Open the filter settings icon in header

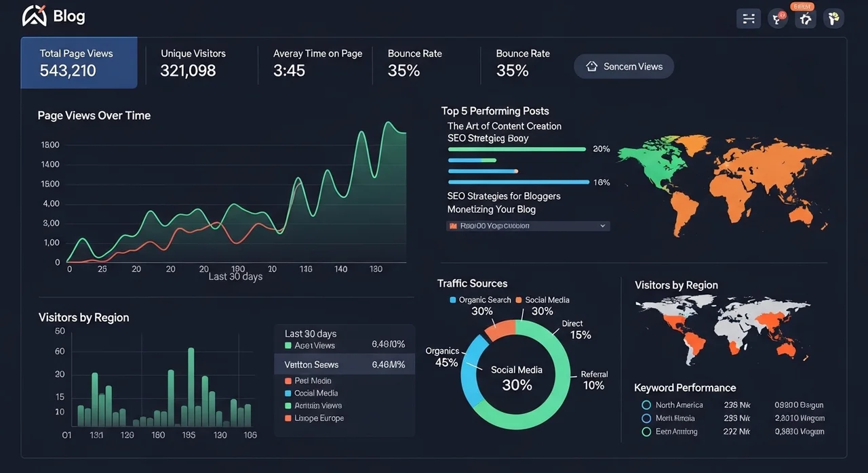[749, 18]
